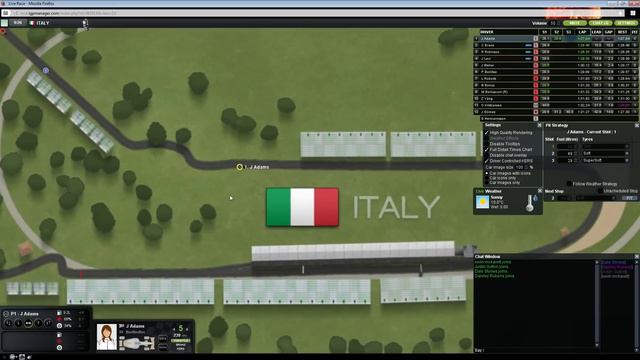Open stint 1 tyres dropdown
Screen dimensions: 640x360
606,146
